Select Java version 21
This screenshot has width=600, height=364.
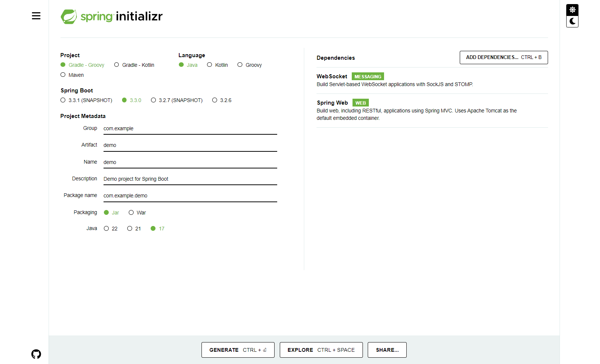[x=134, y=229]
